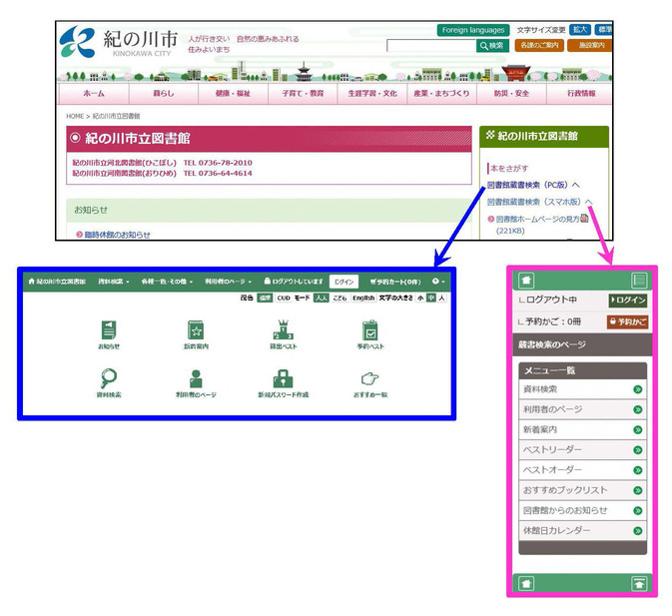672x616 pixels.
Task: Open 臨時休館のお知らせ link
Action: point(117,235)
